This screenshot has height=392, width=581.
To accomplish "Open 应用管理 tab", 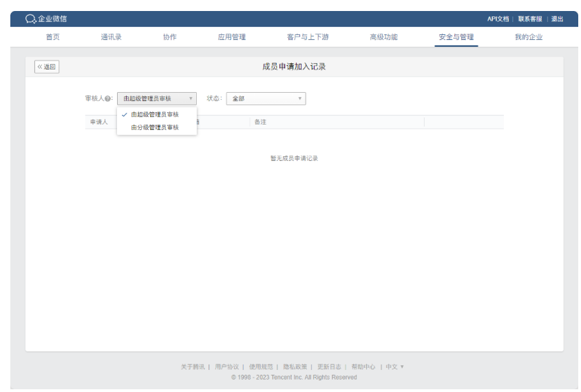I will [231, 37].
